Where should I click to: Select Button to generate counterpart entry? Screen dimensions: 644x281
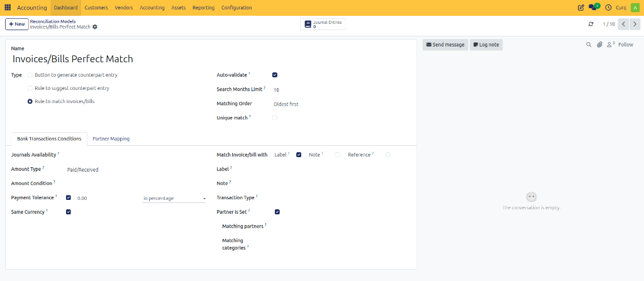(x=30, y=75)
